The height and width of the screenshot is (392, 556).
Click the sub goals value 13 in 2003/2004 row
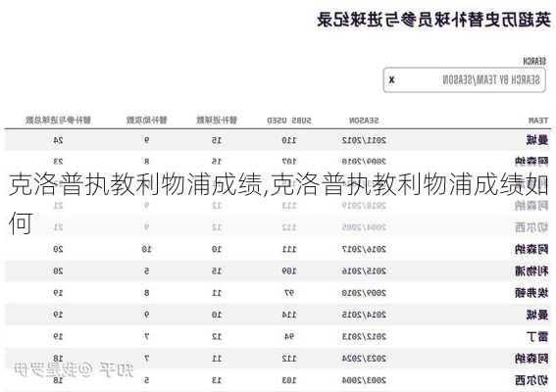[217, 380]
